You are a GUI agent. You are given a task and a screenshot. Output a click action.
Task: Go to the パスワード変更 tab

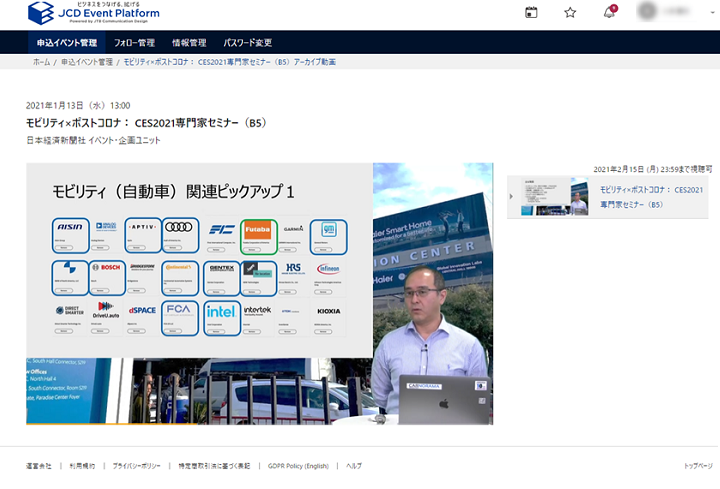(248, 43)
